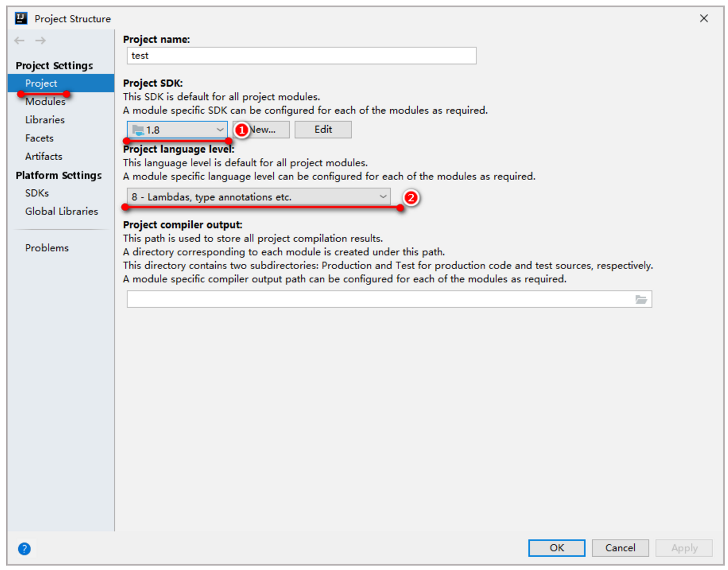Open Global Libraries settings
This screenshot has height=570, width=728.
(61, 211)
